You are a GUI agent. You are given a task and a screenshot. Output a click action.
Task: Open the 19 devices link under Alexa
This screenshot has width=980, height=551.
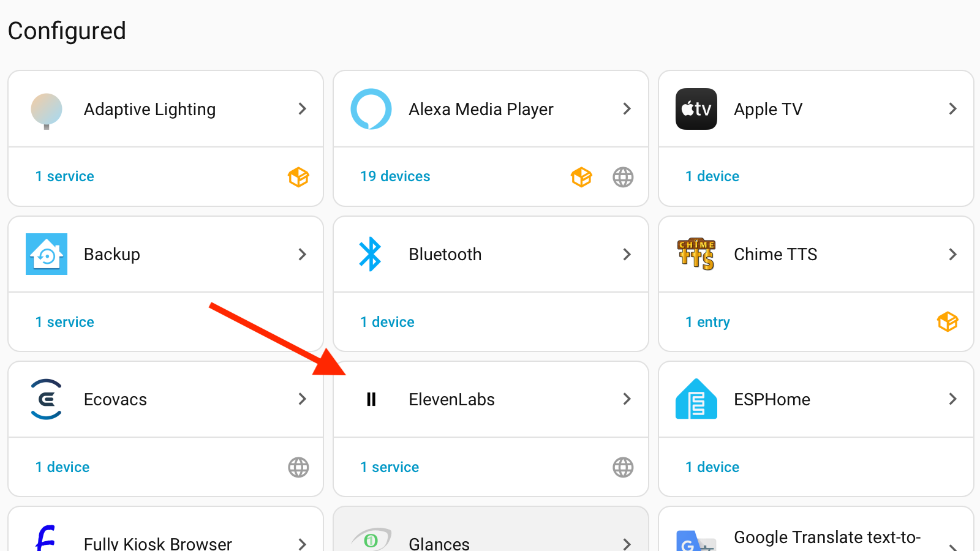(395, 176)
